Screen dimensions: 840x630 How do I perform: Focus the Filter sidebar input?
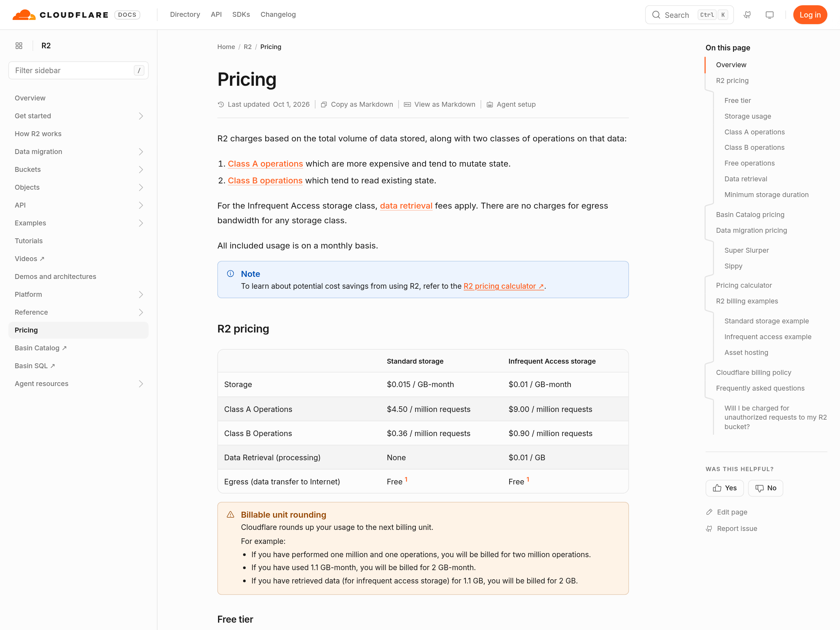[78, 70]
